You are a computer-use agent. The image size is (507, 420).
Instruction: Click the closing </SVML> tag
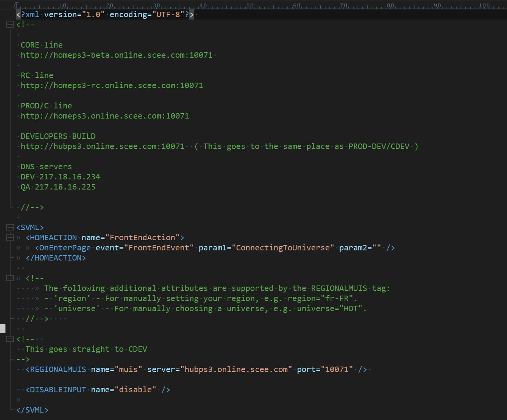pyautogui.click(x=32, y=410)
